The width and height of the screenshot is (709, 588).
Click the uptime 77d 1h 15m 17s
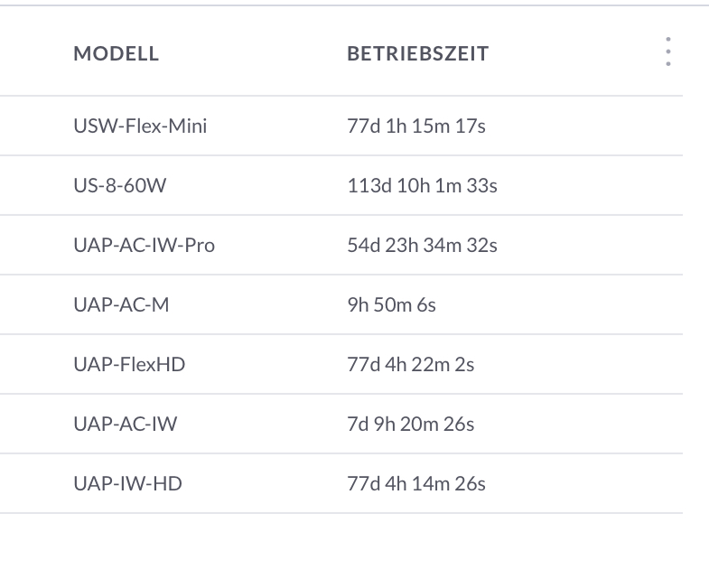(x=415, y=126)
